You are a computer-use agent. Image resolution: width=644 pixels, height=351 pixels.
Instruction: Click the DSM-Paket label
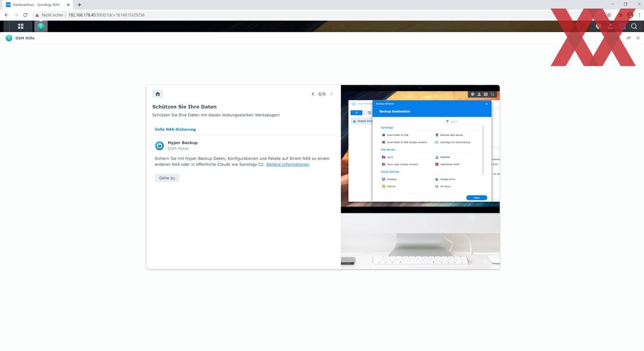179,149
